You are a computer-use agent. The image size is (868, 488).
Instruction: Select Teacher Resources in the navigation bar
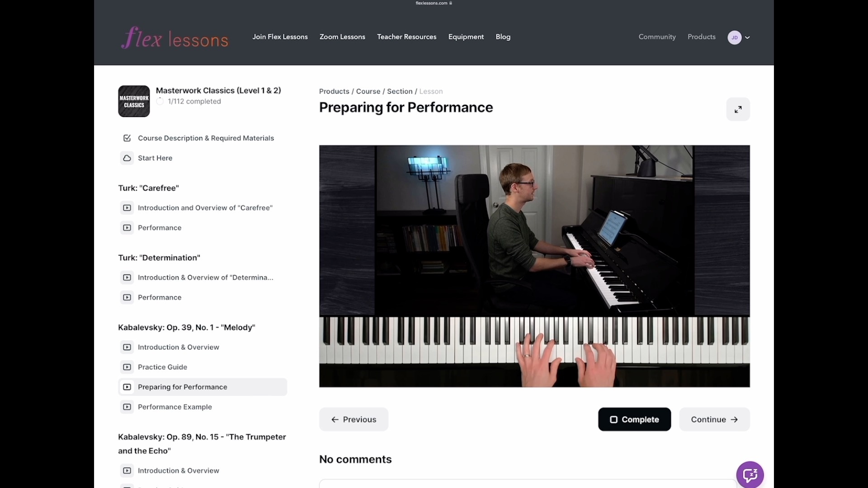[x=406, y=37]
